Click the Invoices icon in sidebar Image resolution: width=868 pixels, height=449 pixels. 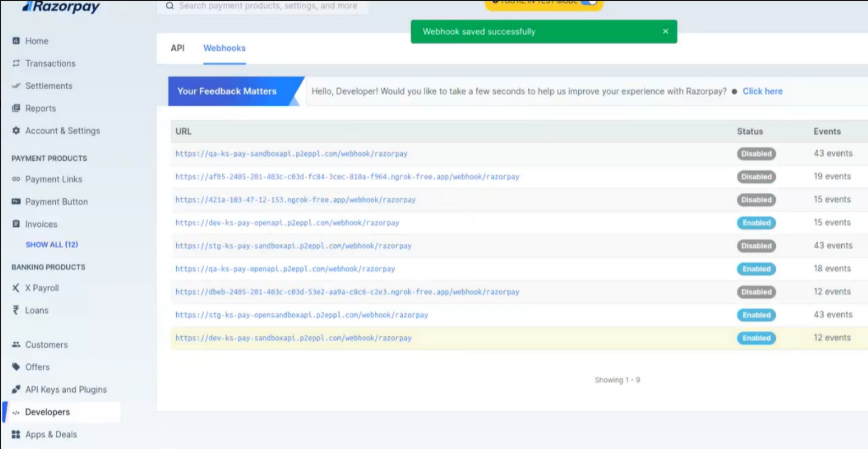[16, 224]
